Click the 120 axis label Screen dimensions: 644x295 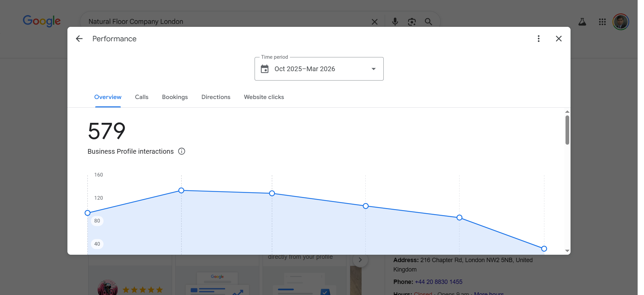pos(99,198)
